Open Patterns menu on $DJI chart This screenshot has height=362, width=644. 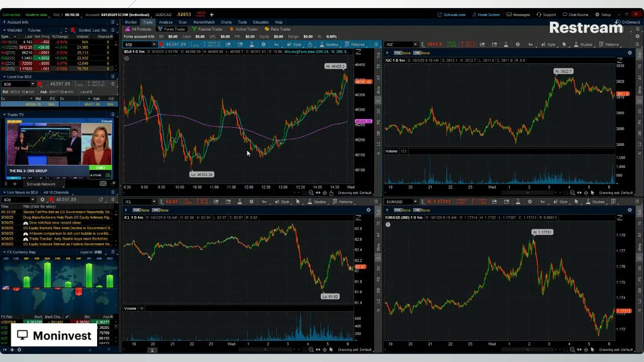(x=355, y=44)
